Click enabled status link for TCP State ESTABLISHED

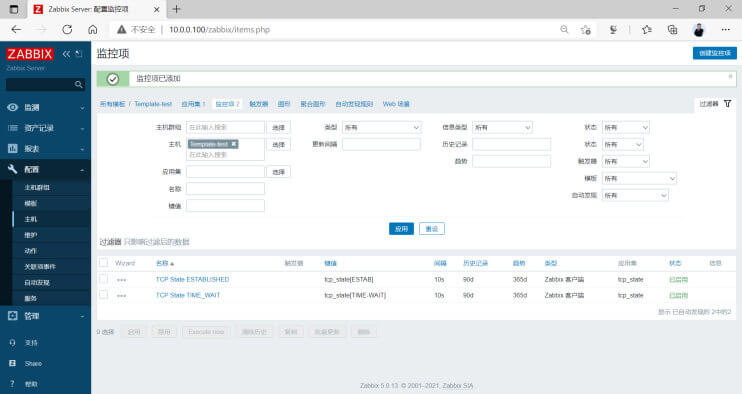click(x=678, y=280)
